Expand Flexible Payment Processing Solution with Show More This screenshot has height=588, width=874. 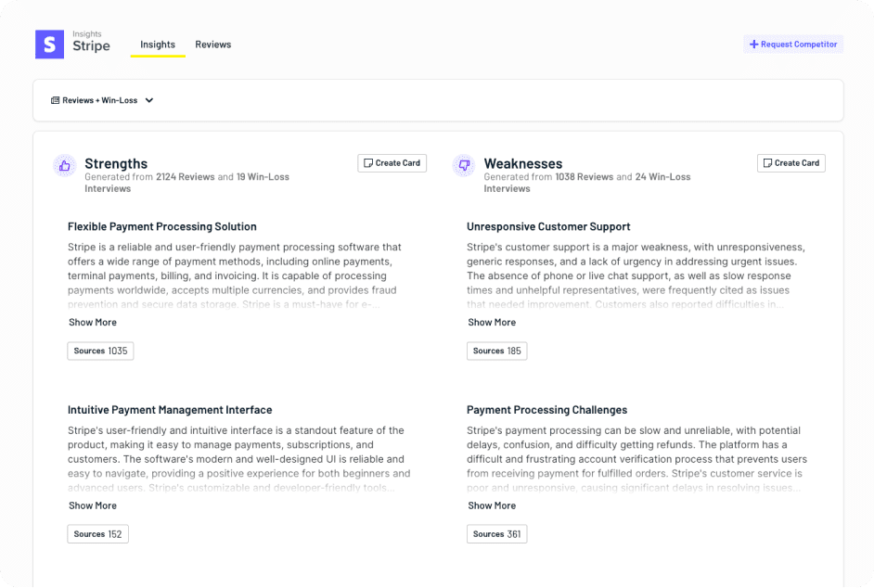93,323
